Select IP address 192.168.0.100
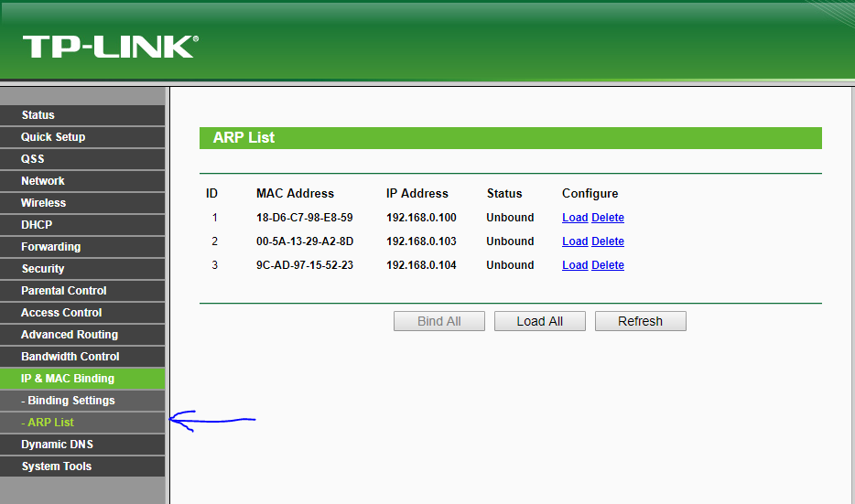Viewport: 855px width, 504px height. point(421,218)
